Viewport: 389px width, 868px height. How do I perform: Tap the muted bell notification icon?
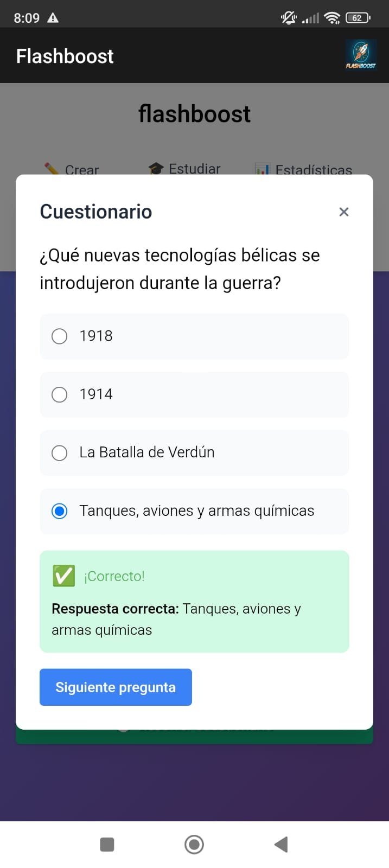pos(289,18)
